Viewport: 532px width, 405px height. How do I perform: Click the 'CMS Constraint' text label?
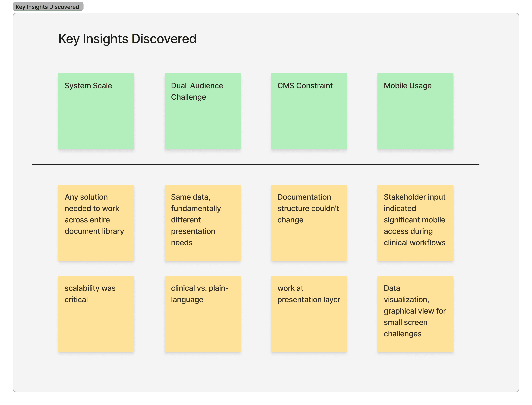pyautogui.click(x=305, y=86)
